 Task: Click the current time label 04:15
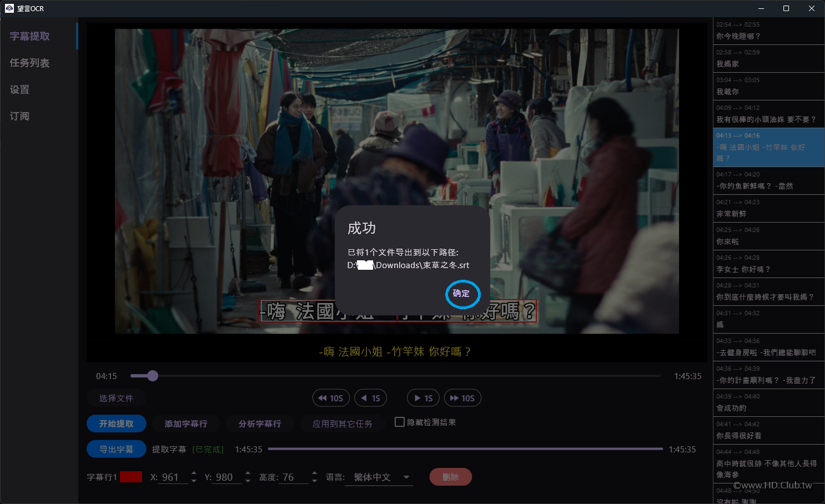tap(107, 376)
